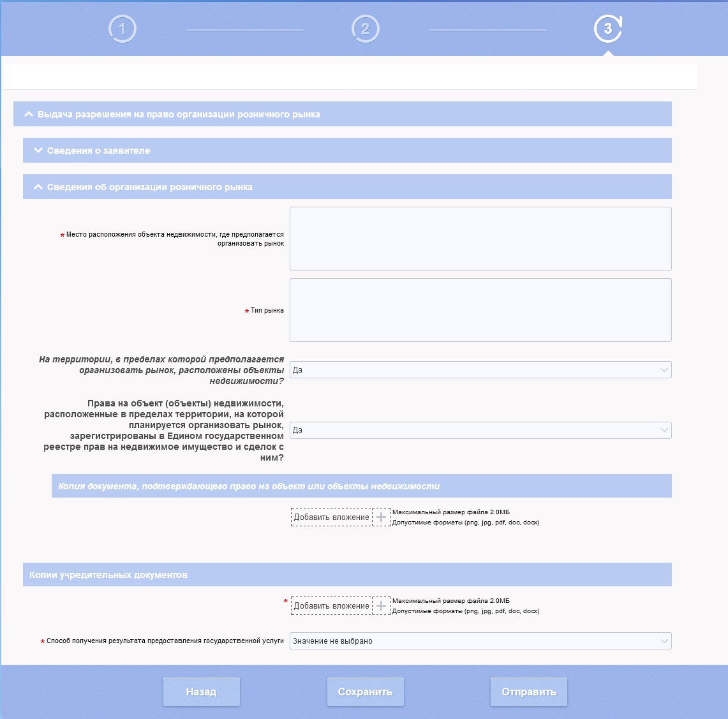Collapse 'Выдача разрешения на право организации розничного рынка' section

(28, 114)
